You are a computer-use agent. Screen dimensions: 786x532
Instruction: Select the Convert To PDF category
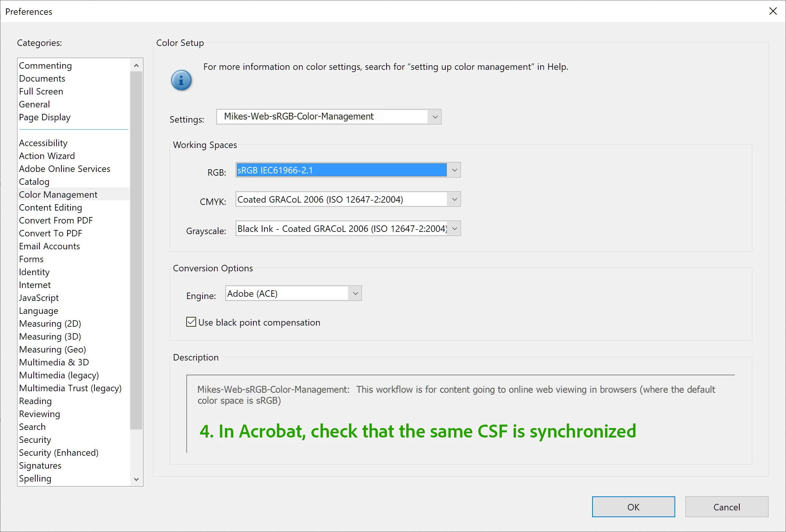pyautogui.click(x=50, y=233)
